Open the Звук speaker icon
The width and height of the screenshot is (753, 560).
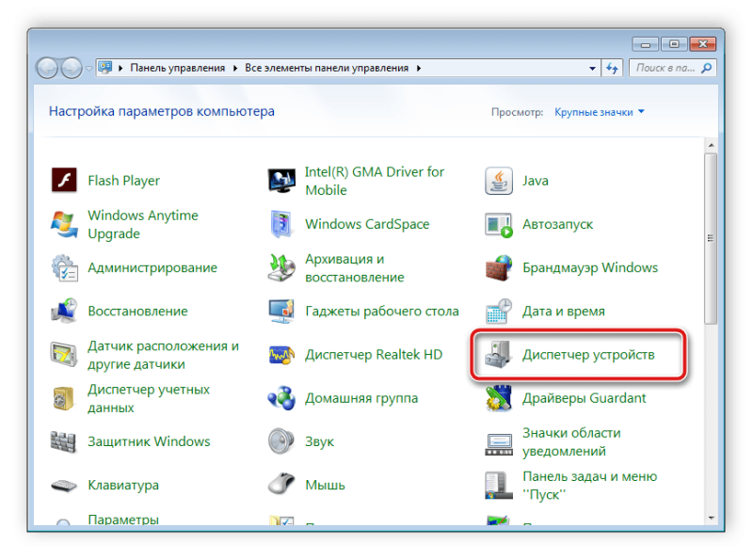click(281, 441)
